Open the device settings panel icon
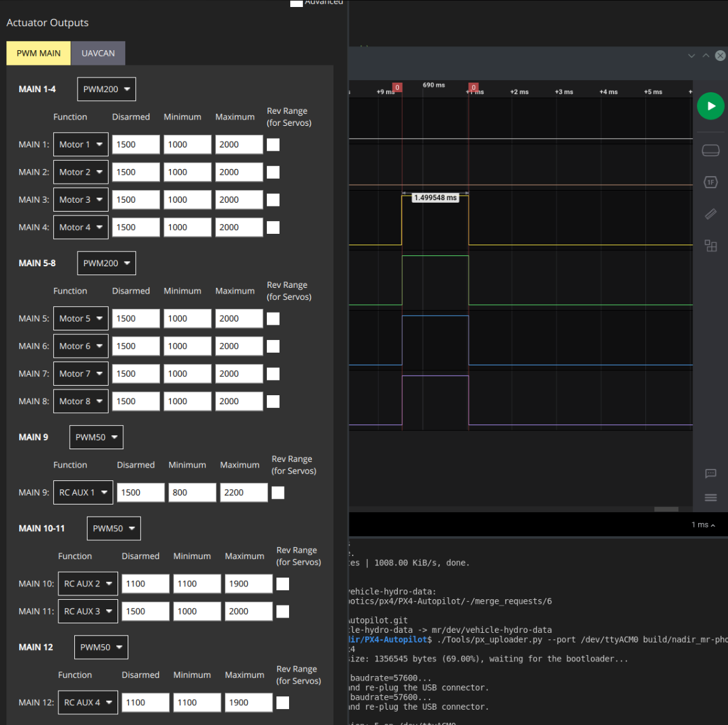This screenshot has width=728, height=725. tap(710, 150)
